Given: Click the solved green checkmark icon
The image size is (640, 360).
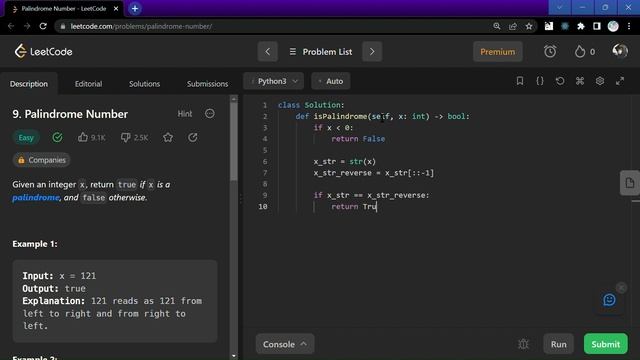Looking at the screenshot, I should point(58,138).
